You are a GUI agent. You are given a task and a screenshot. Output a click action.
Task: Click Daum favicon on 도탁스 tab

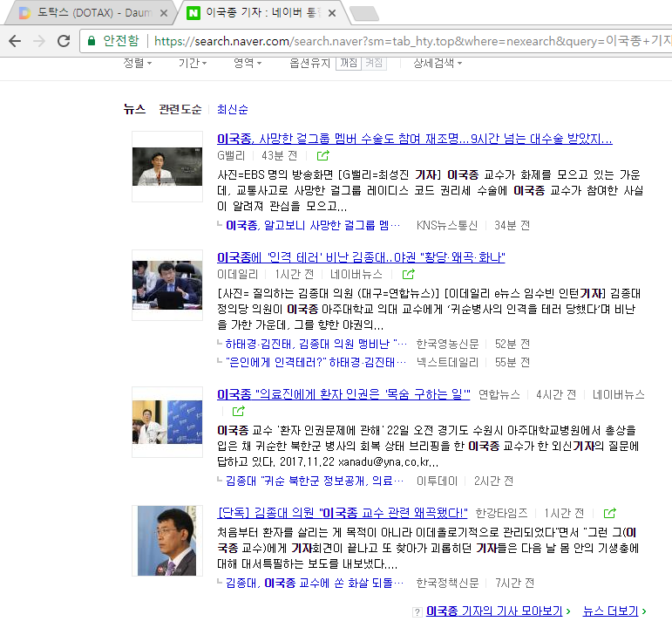click(x=25, y=13)
